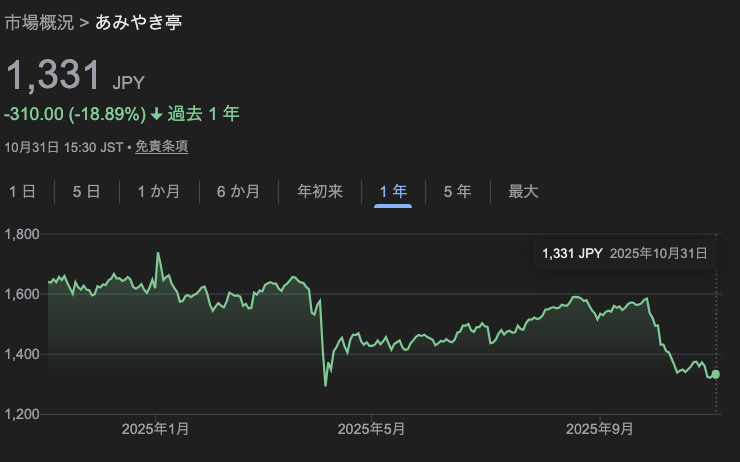
Task: Click the 2025年10月31日 price tooltip
Action: (624, 254)
